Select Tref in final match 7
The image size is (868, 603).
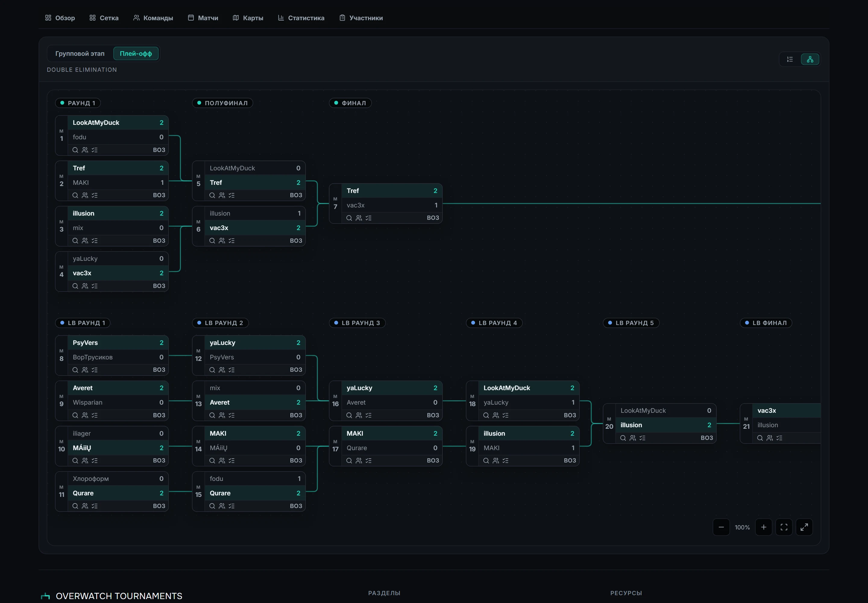point(392,191)
